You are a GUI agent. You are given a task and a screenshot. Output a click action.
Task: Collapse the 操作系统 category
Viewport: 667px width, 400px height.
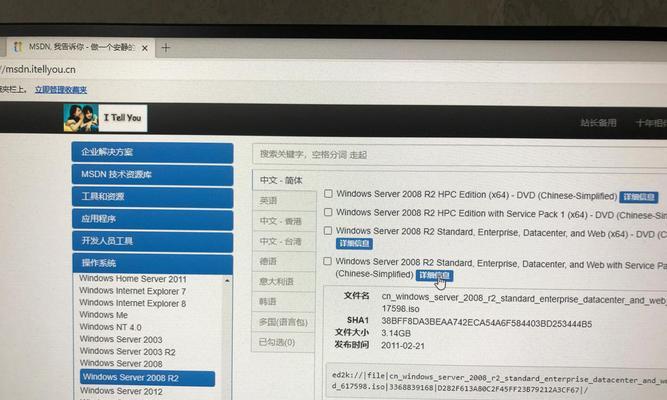(152, 263)
